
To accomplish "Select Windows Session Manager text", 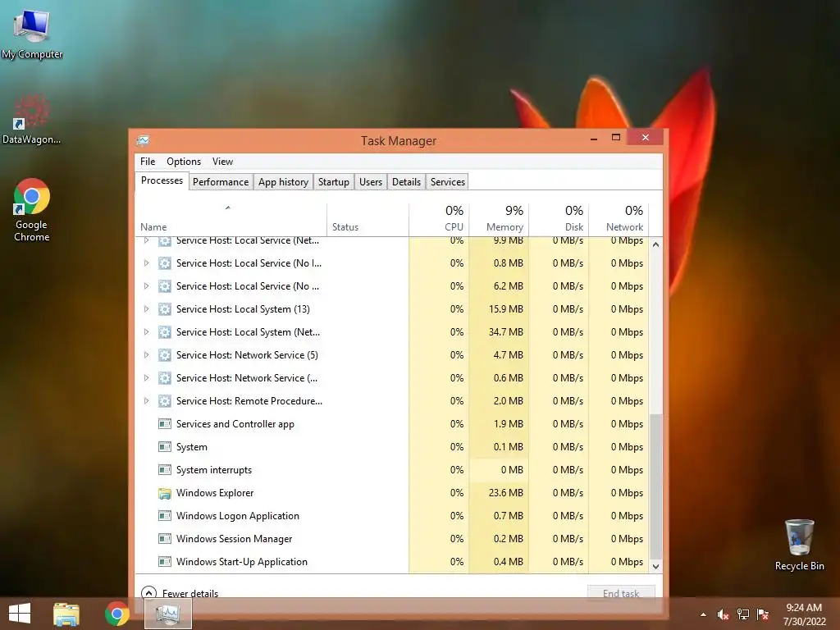I will point(234,539).
